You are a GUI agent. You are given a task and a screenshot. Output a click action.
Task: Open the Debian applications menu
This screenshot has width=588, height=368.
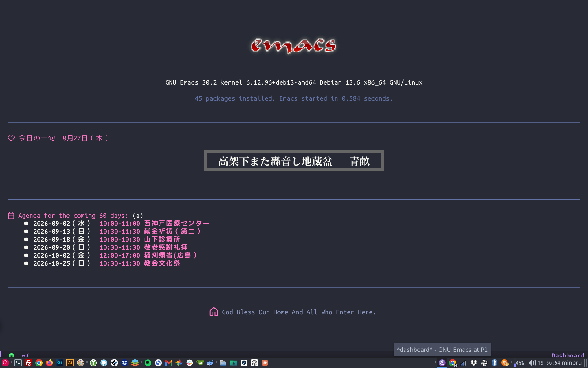5,363
